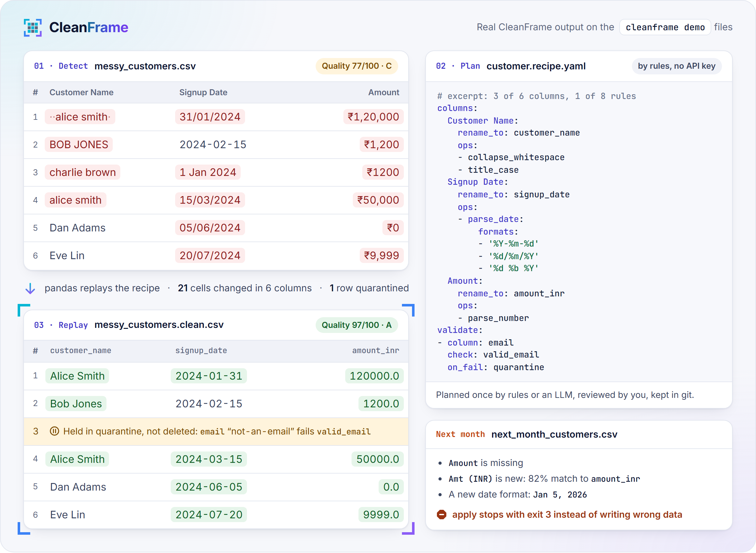Click the 'Quality 97/100 · A' badge
The image size is (756, 553).
point(357,325)
